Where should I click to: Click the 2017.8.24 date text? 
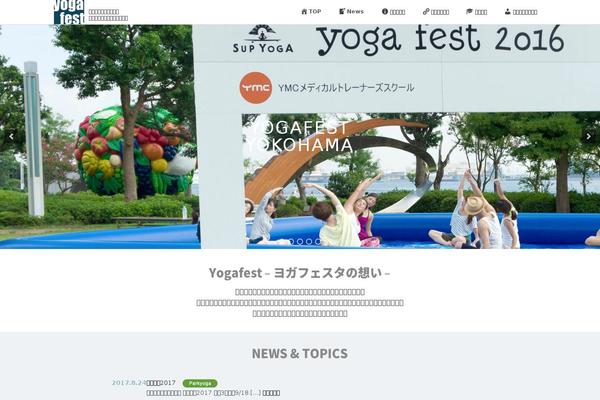(x=129, y=383)
